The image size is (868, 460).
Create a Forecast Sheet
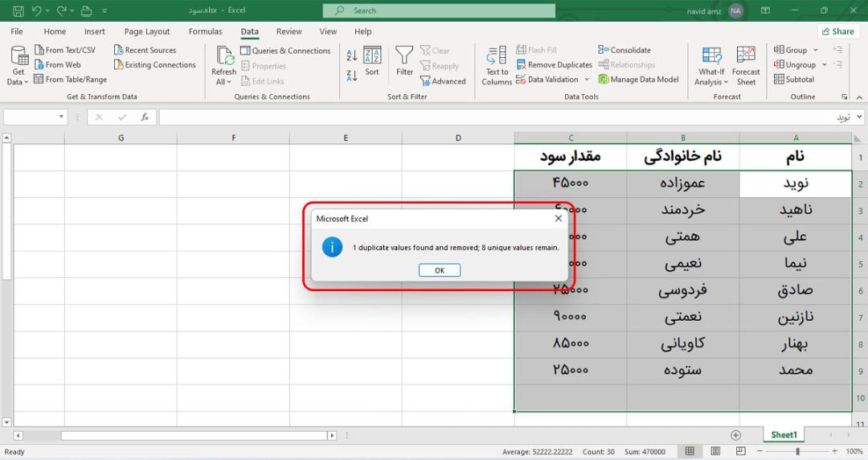[746, 66]
